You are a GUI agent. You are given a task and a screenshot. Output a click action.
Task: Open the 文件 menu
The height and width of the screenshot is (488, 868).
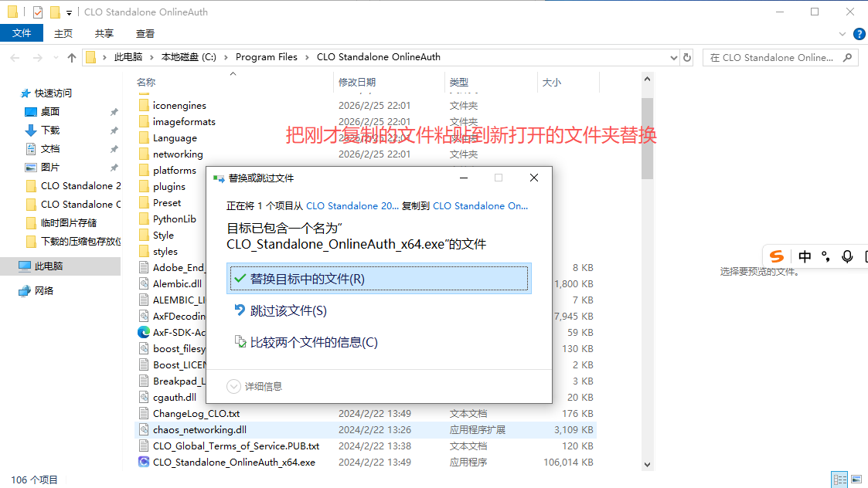click(x=22, y=33)
